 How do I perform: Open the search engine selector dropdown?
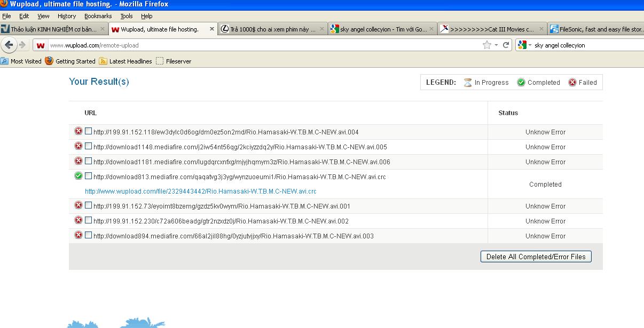[x=530, y=45]
